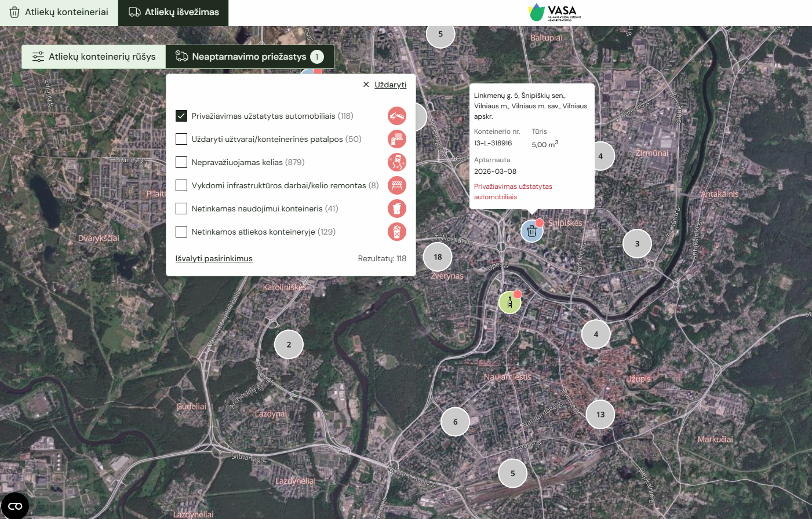Uncheck Privažiavimas užstatytas automobiliais checkbox
The image size is (812, 519).
181,116
